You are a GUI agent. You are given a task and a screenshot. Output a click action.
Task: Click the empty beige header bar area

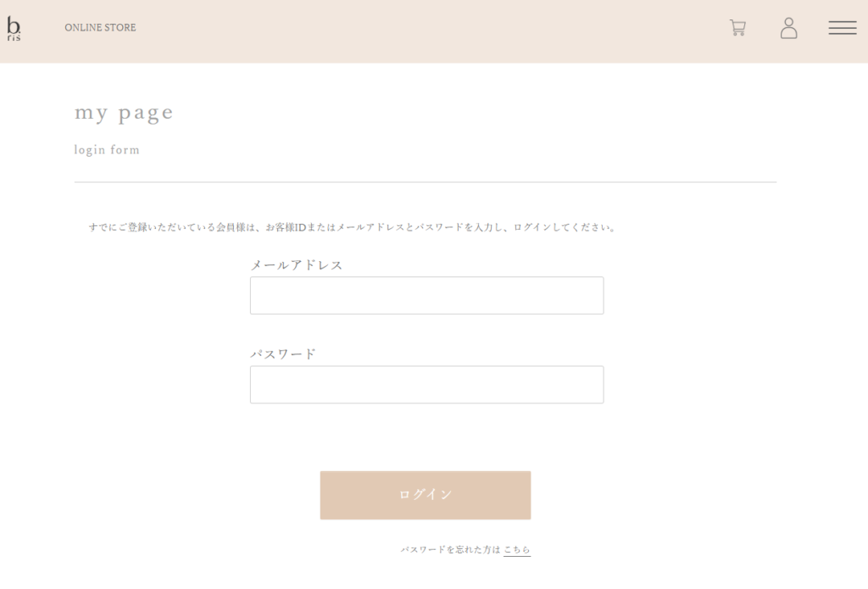(x=431, y=31)
